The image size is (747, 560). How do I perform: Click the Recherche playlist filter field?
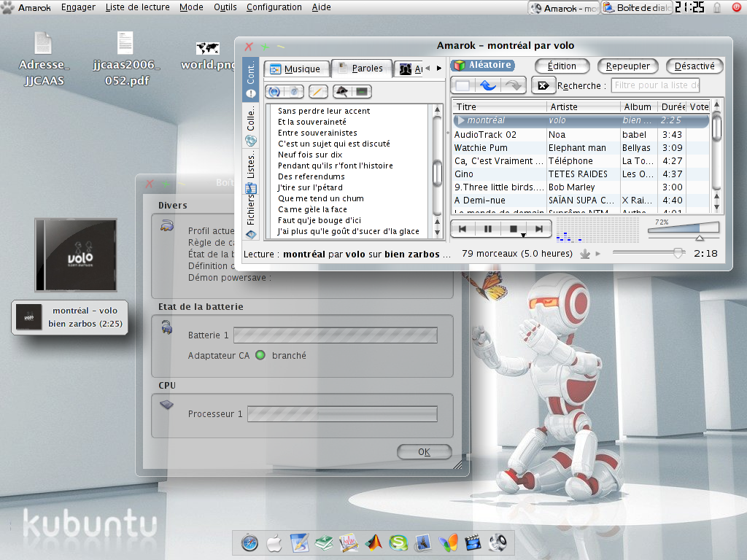pos(656,85)
